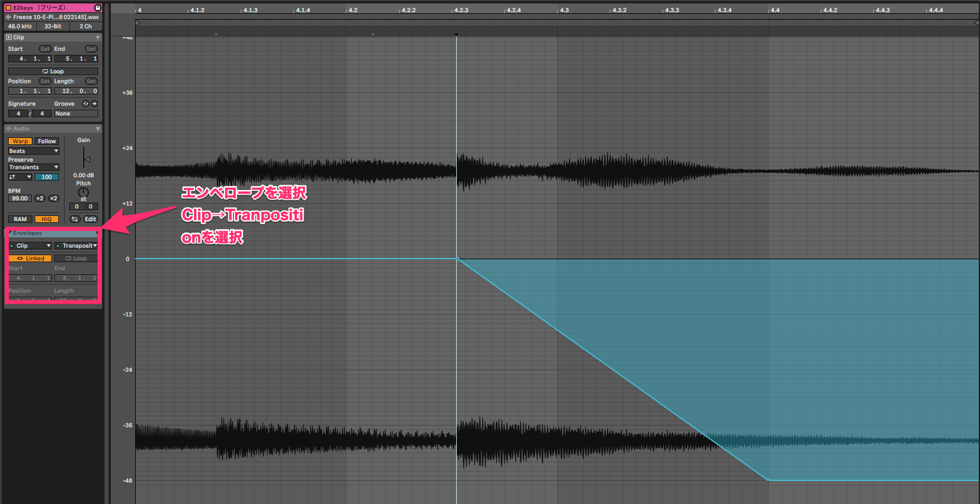Toggle the Warp switch
Viewport: 980px width, 504px height.
point(20,141)
